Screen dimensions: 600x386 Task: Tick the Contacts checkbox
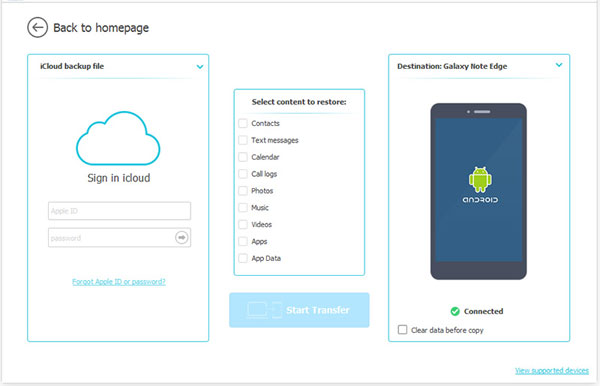pyautogui.click(x=243, y=123)
